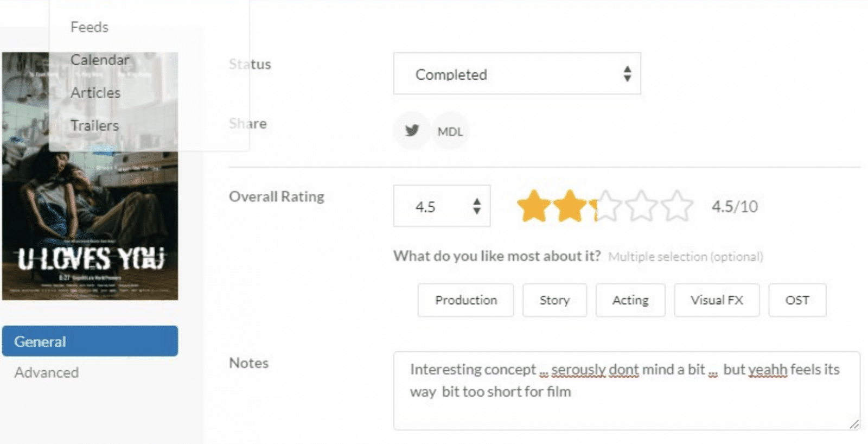Click the first rating star
The width and height of the screenshot is (868, 444).
click(534, 206)
